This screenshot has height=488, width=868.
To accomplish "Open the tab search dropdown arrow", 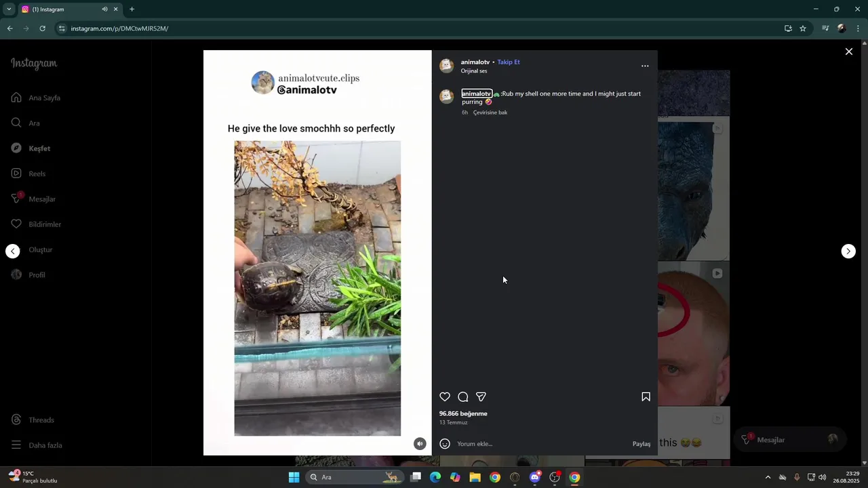I will tap(9, 9).
